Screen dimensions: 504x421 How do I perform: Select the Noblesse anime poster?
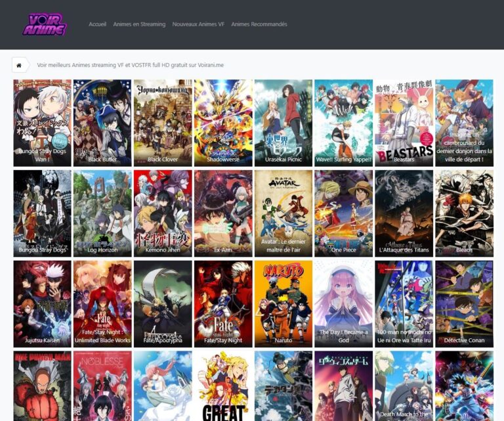pos(102,386)
